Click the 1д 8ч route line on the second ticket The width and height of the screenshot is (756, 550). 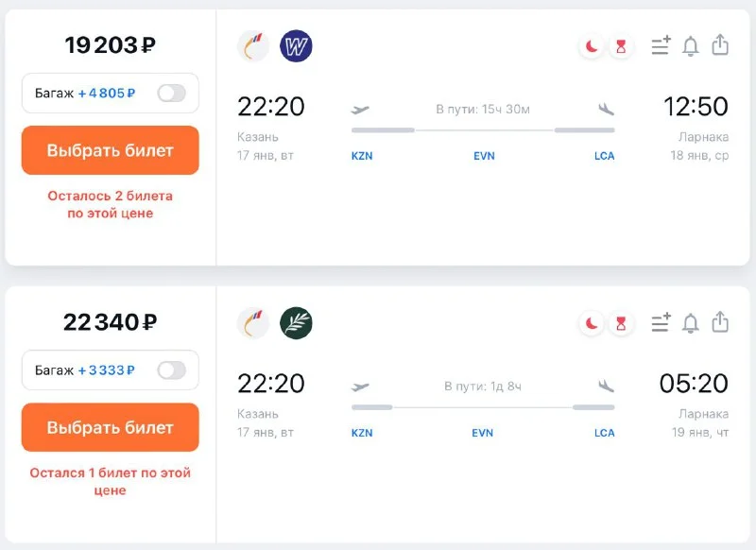coord(483,407)
